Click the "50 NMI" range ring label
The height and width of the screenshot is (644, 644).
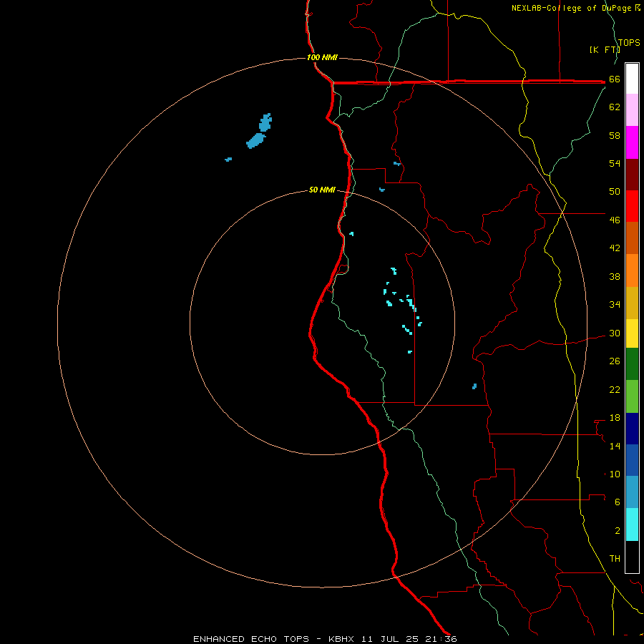pyautogui.click(x=322, y=190)
